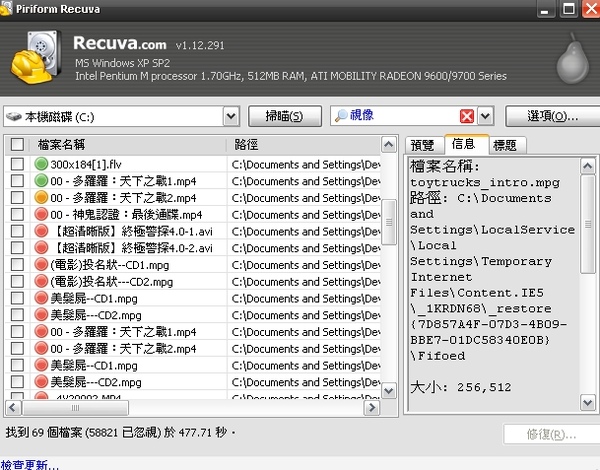Viewport: 600px width, 470px height.
Task: Click the green status dot beside 多羅羅:天下之戰1.mp4
Action: click(x=41, y=180)
